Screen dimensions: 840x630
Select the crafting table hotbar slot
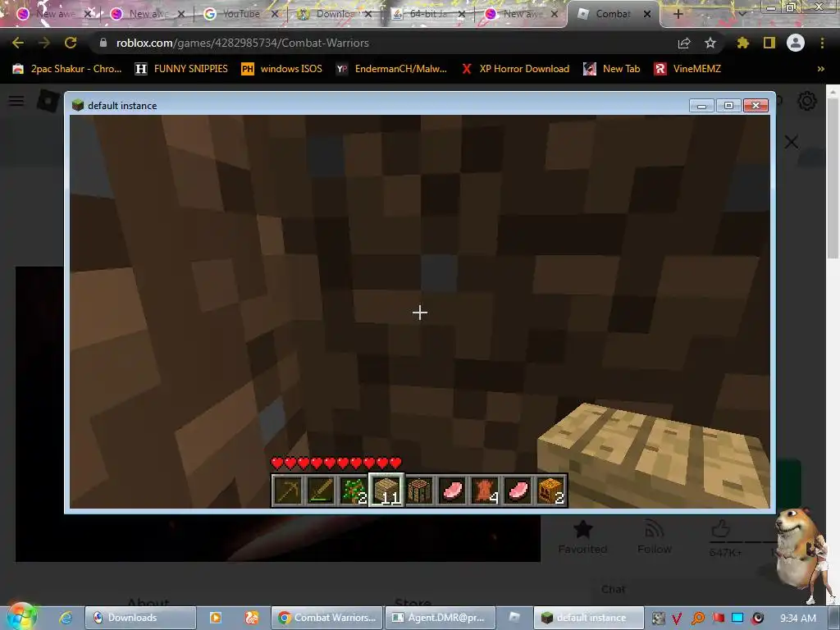(x=419, y=491)
